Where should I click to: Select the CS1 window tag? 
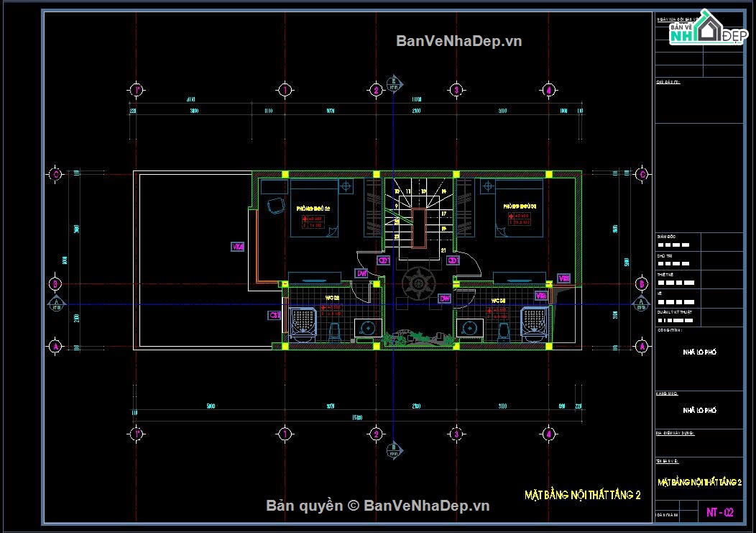[x=274, y=315]
